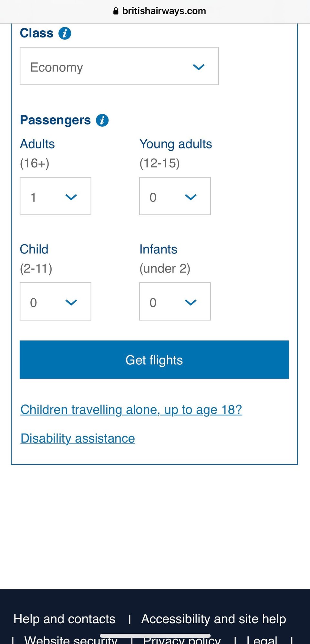The image size is (310, 644).
Task: Open the Young adults (12-15) dropdown
Action: [x=175, y=196]
